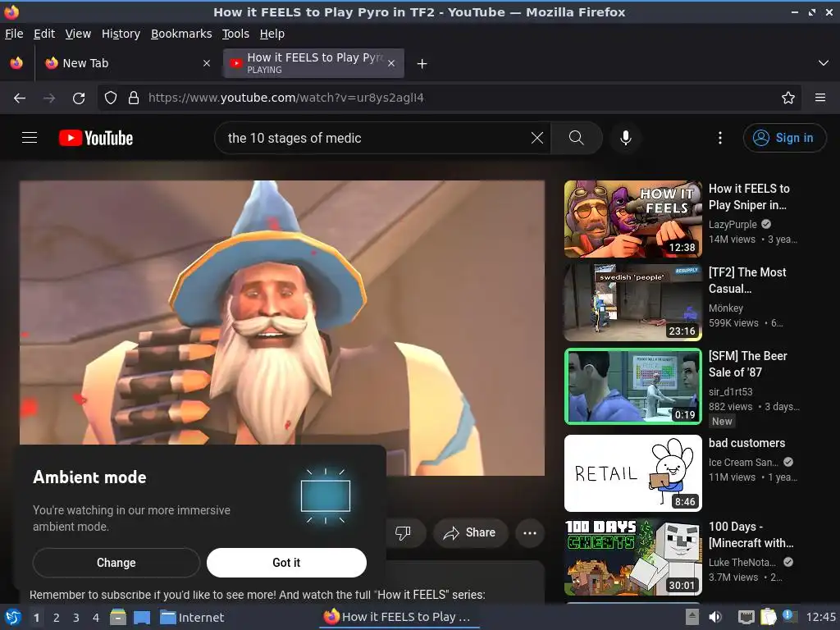The width and height of the screenshot is (840, 630).
Task: Open more actions ellipsis under video
Action: [x=530, y=532]
